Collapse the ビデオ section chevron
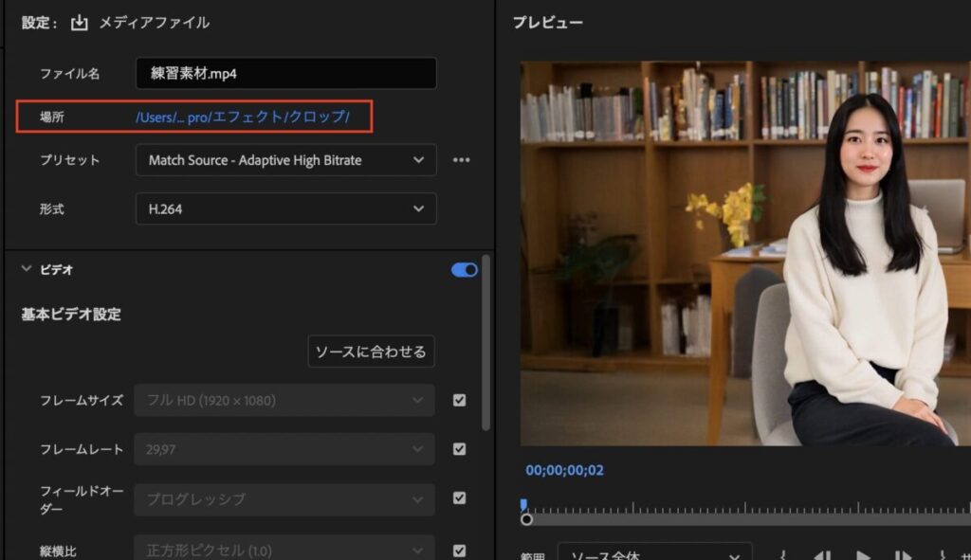 click(x=26, y=270)
